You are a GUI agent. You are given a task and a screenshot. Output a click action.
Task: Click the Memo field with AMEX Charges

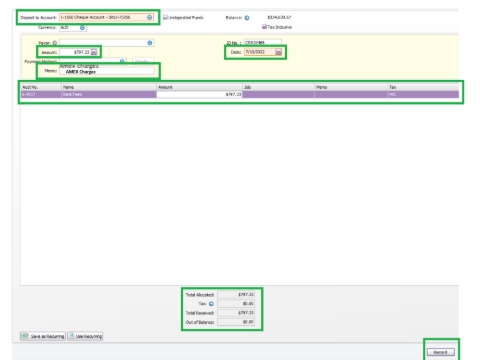tap(107, 71)
